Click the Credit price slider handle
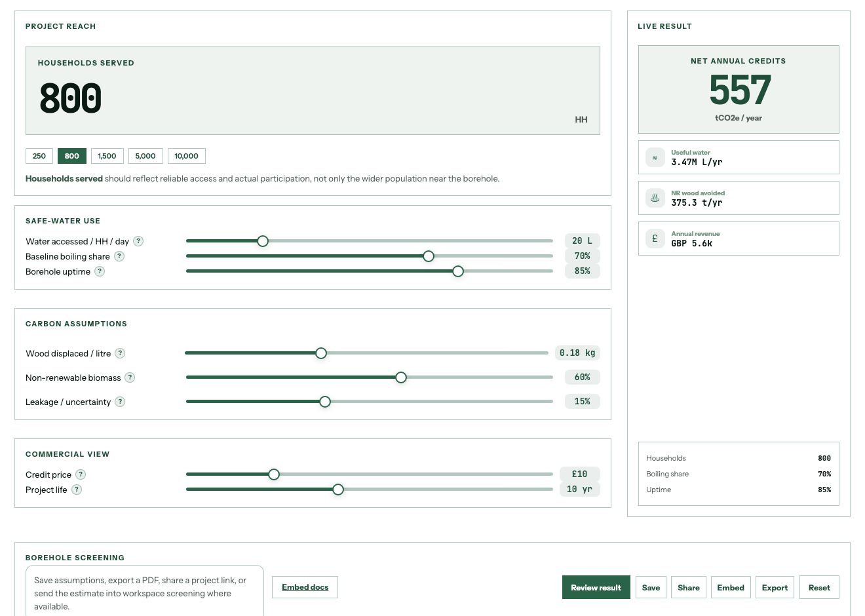The image size is (865, 616). [274, 474]
